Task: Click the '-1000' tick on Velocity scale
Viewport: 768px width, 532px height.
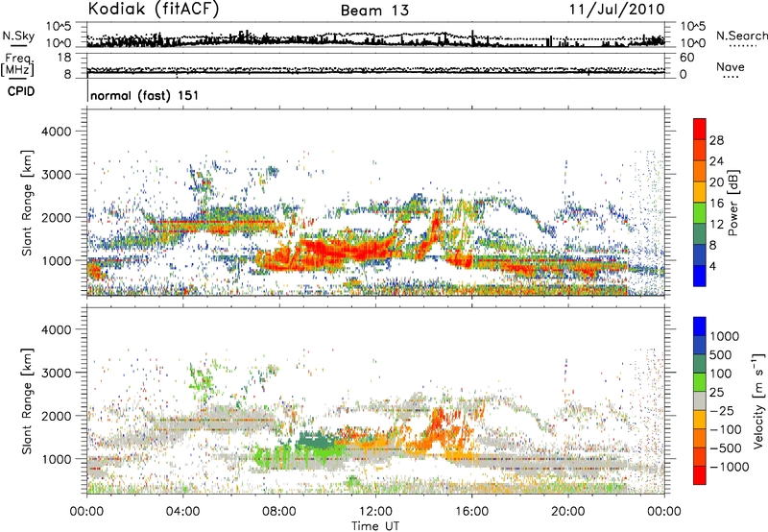Action: point(730,467)
